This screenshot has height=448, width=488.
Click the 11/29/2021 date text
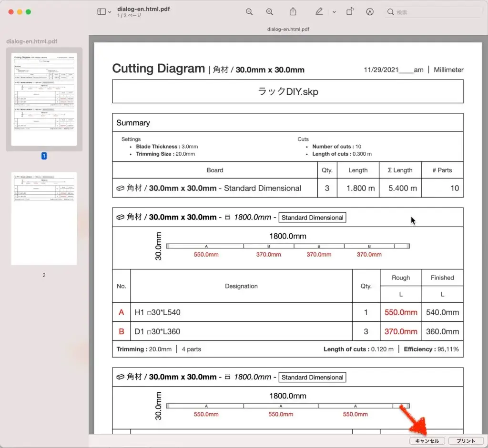point(381,70)
